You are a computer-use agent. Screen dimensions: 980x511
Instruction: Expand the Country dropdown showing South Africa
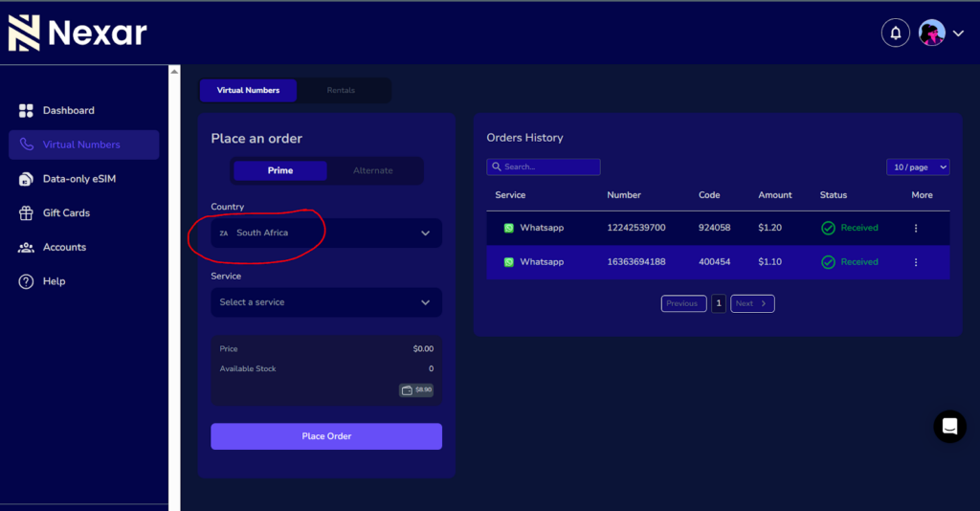click(326, 233)
